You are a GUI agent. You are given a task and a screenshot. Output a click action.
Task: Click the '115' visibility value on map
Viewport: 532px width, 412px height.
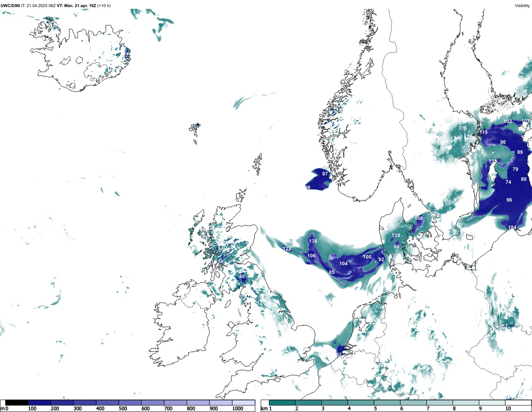click(x=484, y=133)
